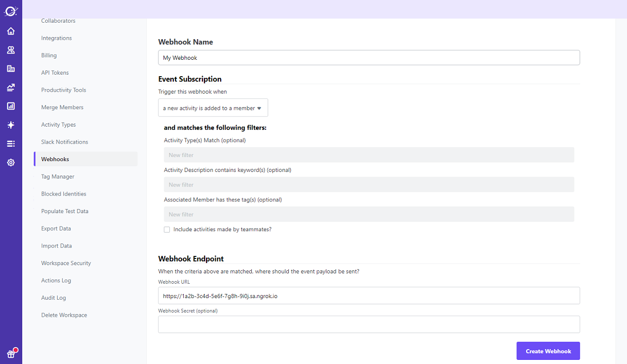Select the Home icon in the sidebar
The height and width of the screenshot is (364, 627).
click(11, 31)
